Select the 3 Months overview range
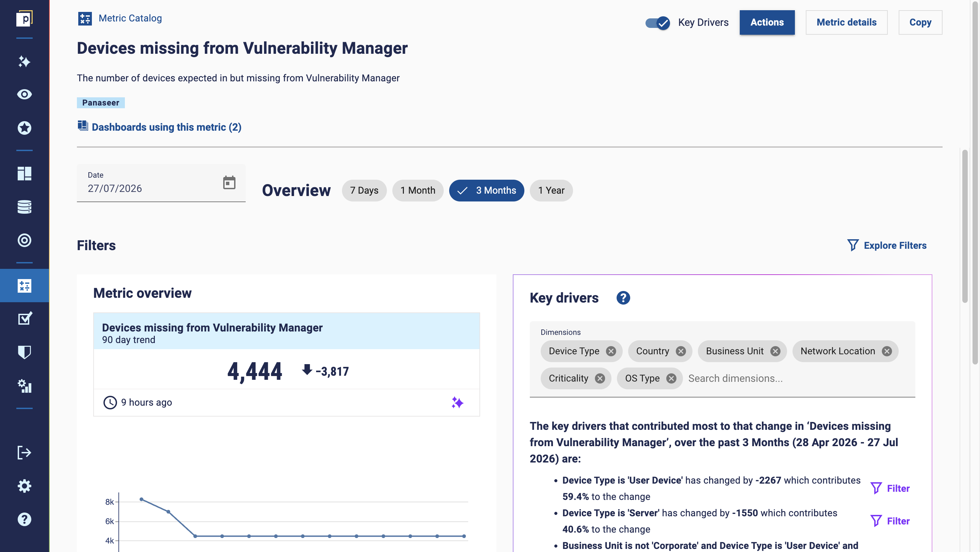Image resolution: width=980 pixels, height=552 pixels. point(487,190)
